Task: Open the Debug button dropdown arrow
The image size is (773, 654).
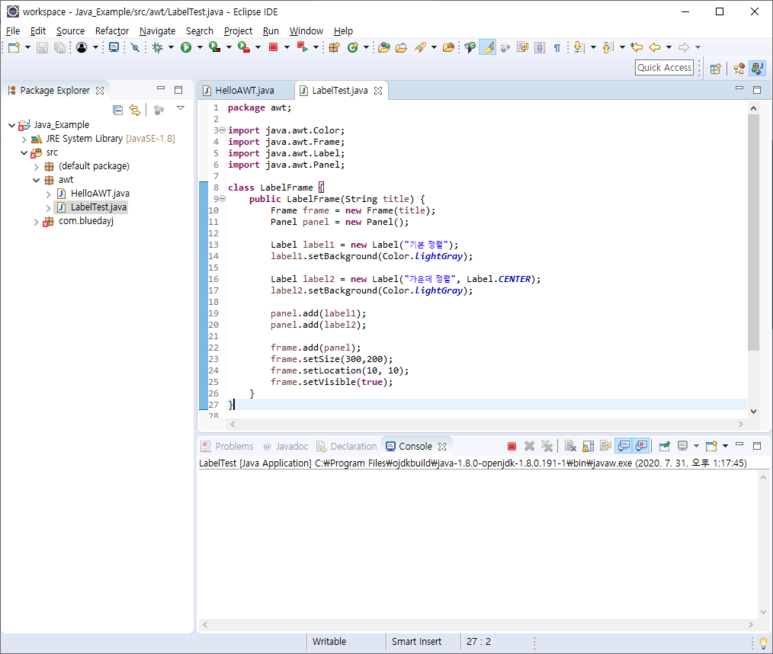Action: point(171,47)
